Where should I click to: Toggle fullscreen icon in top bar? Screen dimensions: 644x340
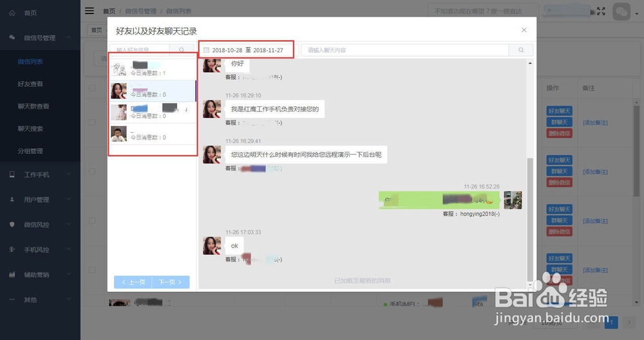601,12
